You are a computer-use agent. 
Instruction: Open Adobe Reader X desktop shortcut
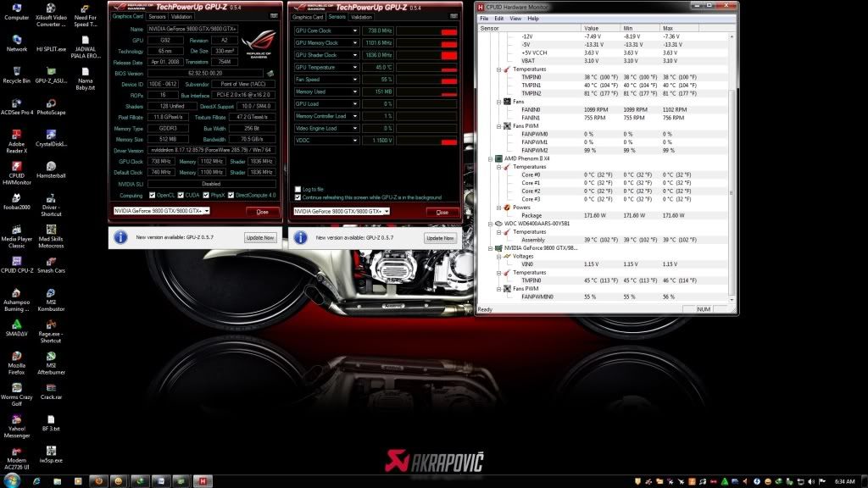pos(17,141)
